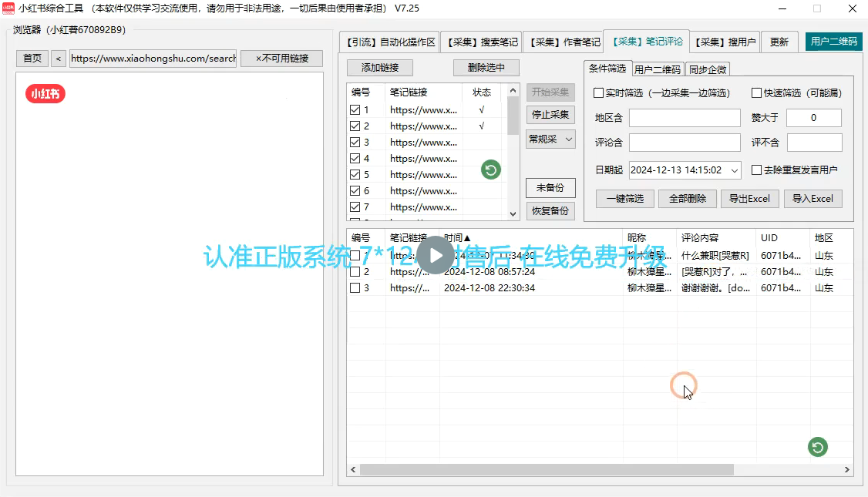The image size is (868, 497).
Task: Sort by the 时间 column header
Action: [531, 237]
